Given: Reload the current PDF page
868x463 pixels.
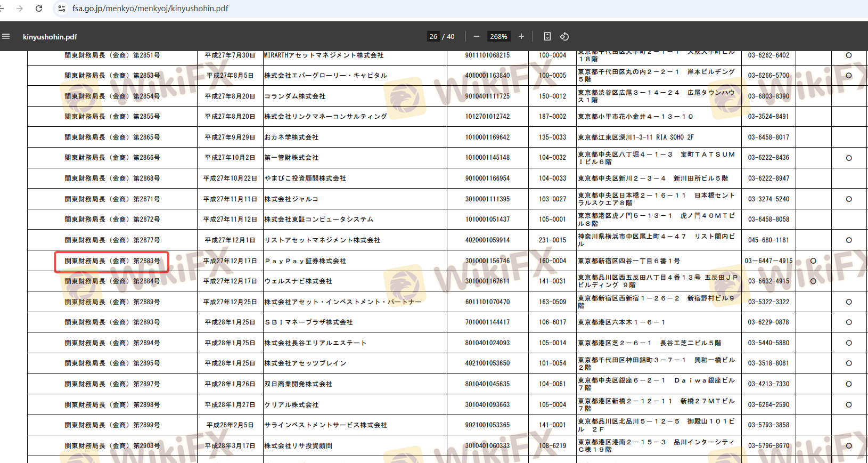Looking at the screenshot, I should coord(39,9).
